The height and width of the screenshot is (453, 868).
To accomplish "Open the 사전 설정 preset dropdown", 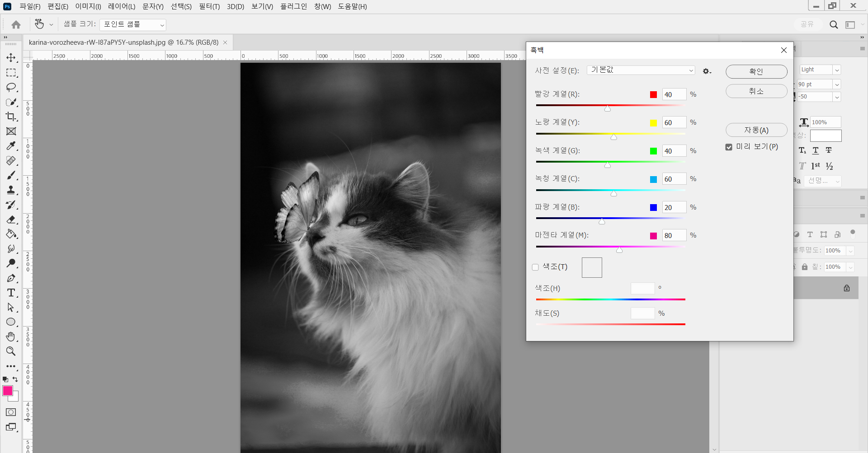I will click(641, 70).
